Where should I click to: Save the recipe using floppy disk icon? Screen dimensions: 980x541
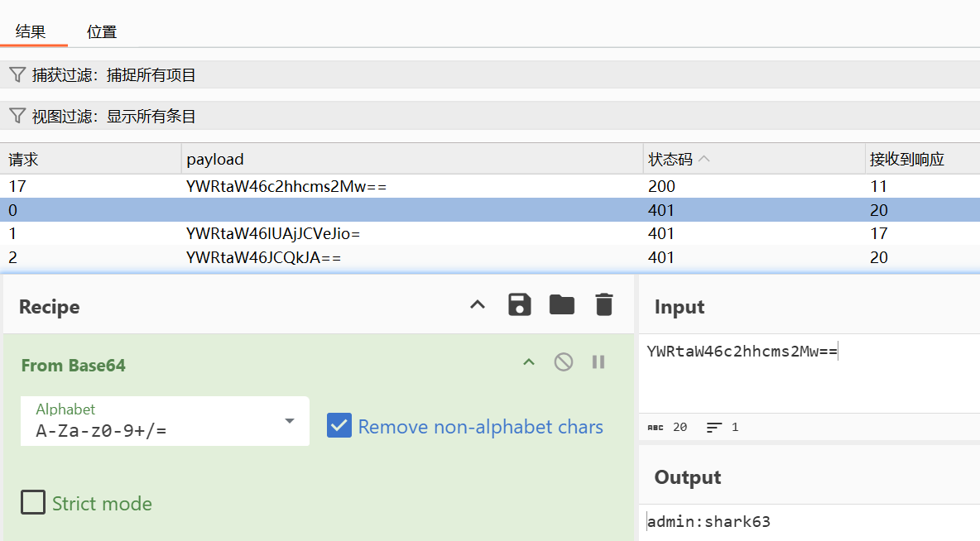click(519, 305)
